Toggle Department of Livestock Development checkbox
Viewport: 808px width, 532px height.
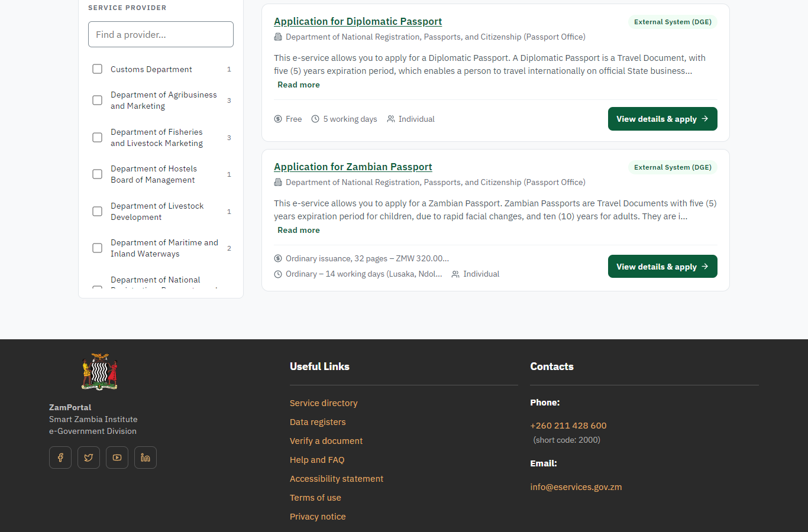pyautogui.click(x=98, y=212)
